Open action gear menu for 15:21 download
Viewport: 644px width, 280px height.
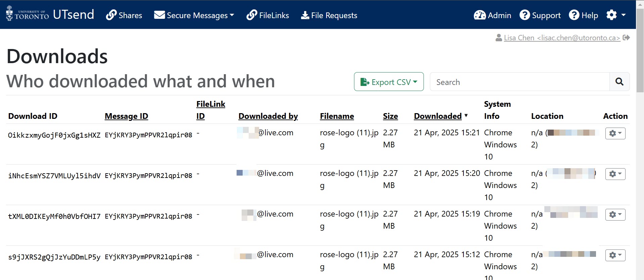tap(615, 133)
